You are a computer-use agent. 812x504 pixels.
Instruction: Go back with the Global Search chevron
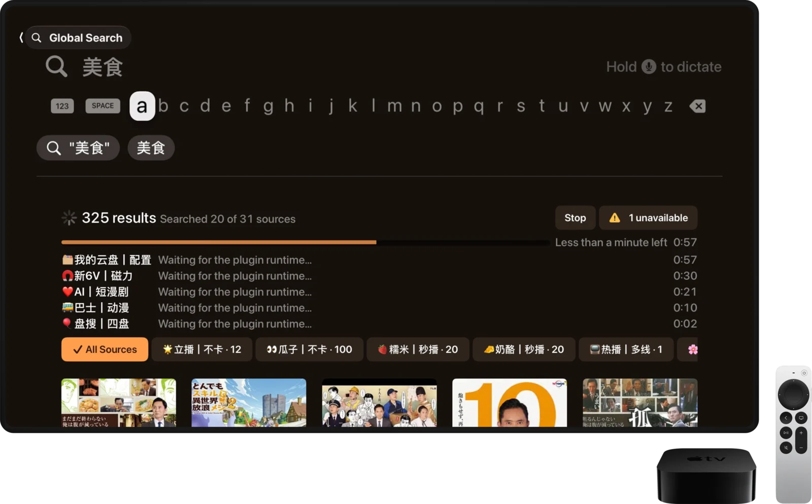click(x=21, y=38)
